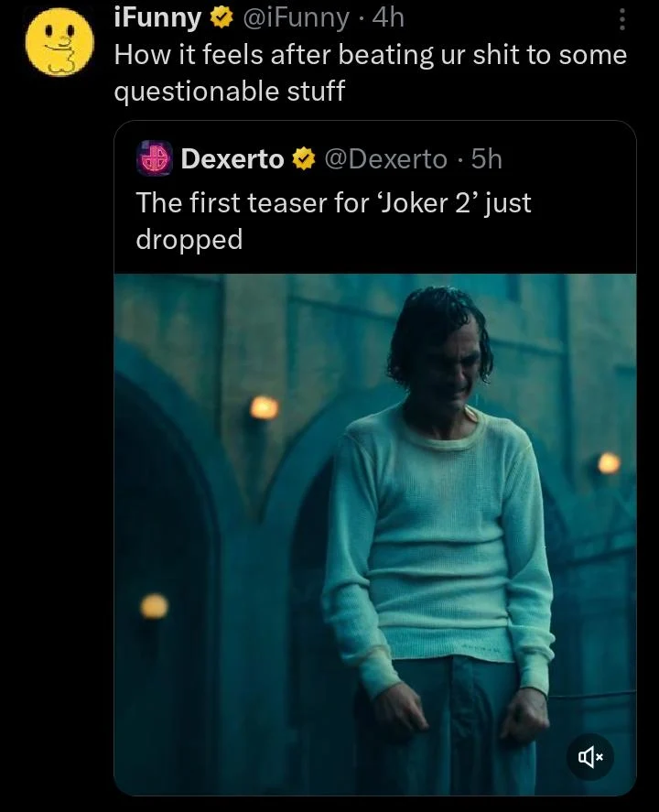Click the Dexerto gold verified badge

302,159
